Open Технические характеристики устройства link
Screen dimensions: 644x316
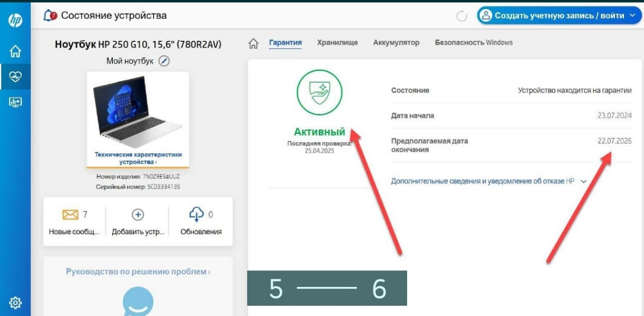click(138, 158)
